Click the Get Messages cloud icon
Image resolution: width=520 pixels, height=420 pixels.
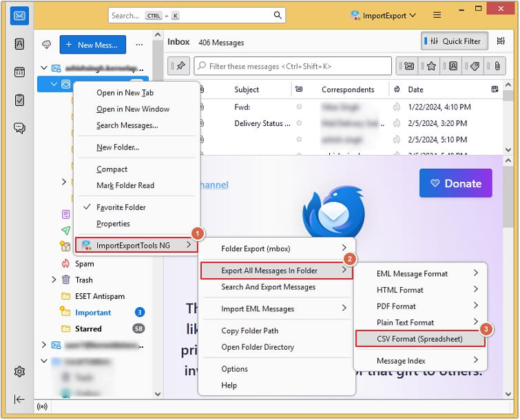(x=47, y=45)
